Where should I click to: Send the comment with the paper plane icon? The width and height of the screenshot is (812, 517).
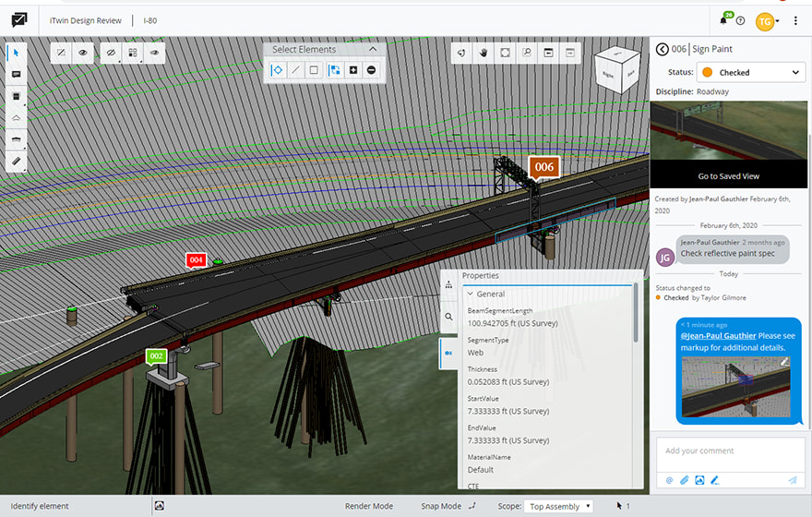[793, 480]
